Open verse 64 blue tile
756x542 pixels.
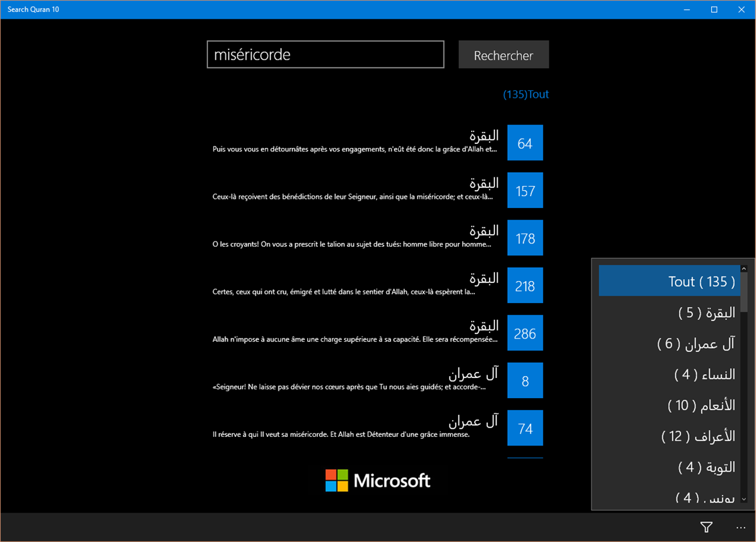click(x=525, y=143)
